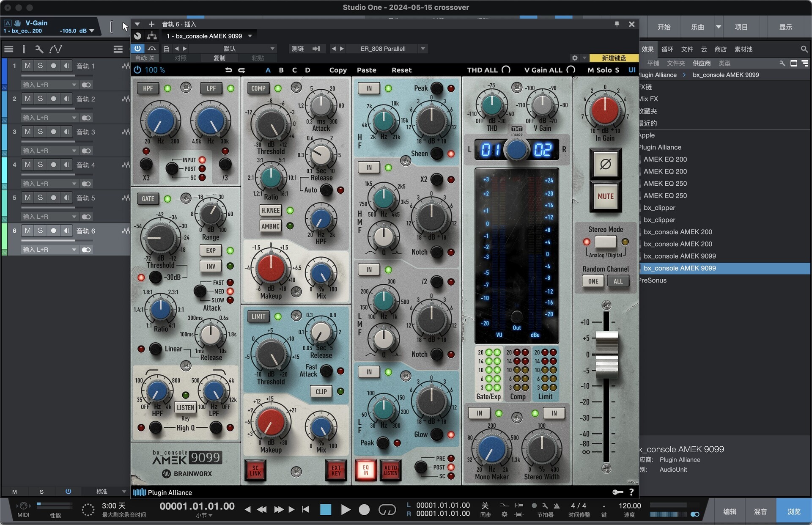The width and height of the screenshot is (812, 525).
Task: Click the Copy button in plugin
Action: click(338, 70)
